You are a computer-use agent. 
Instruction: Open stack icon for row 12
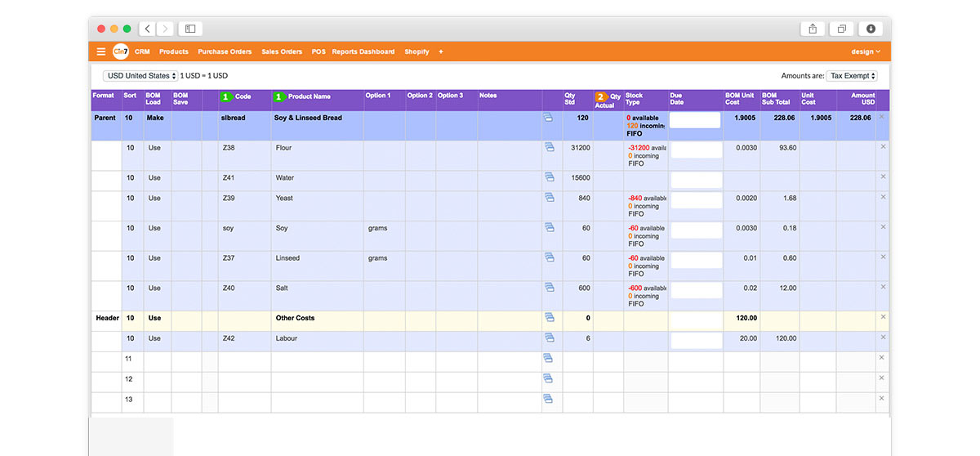point(548,378)
